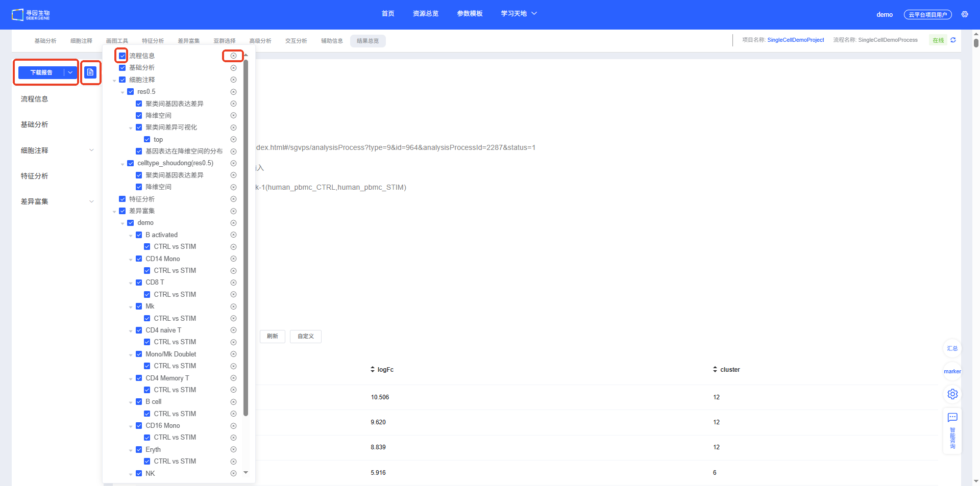Screen dimensions: 980x486
Task: Open the floating gear settings on right
Action: point(952,394)
